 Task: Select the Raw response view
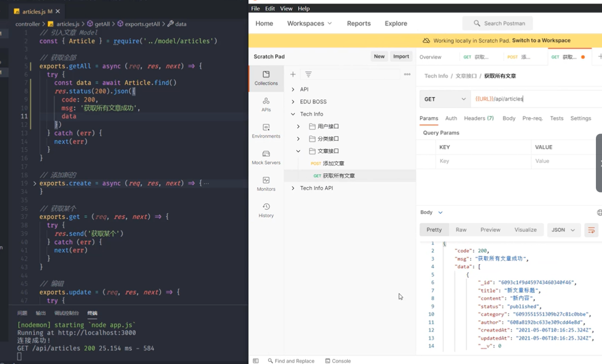click(461, 230)
